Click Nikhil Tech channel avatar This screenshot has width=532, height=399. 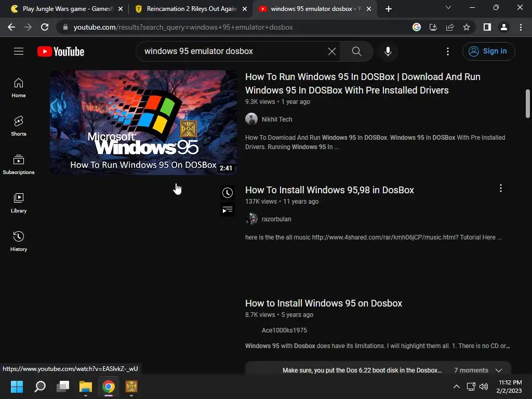251,119
